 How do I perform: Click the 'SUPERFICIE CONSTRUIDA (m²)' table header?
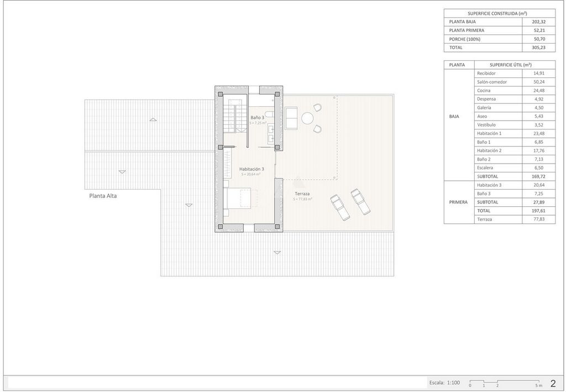click(497, 13)
